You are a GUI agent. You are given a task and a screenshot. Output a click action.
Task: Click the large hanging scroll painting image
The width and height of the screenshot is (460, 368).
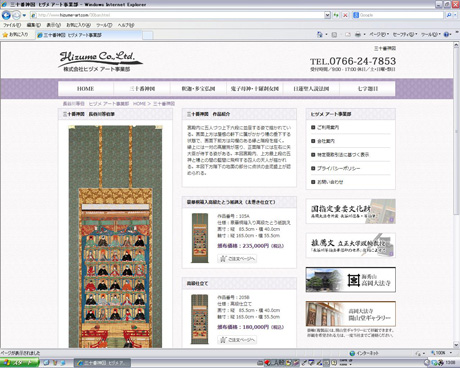click(115, 237)
